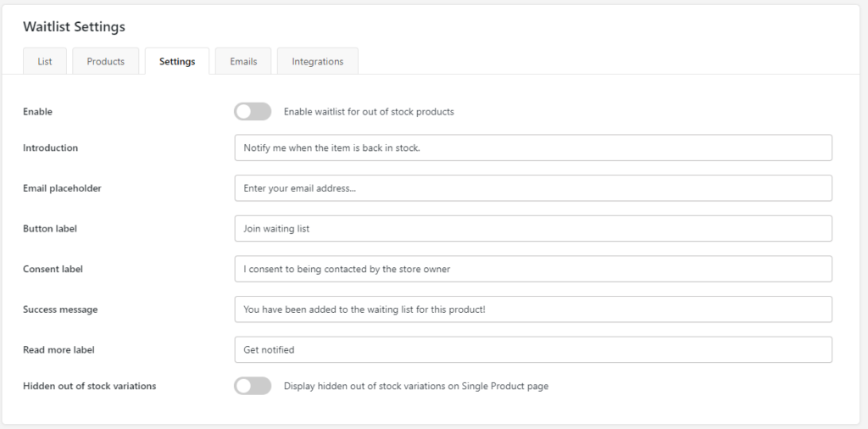Toggle Enable waitlist for out of stock products
Screen dimensions: 868x429
(x=253, y=111)
